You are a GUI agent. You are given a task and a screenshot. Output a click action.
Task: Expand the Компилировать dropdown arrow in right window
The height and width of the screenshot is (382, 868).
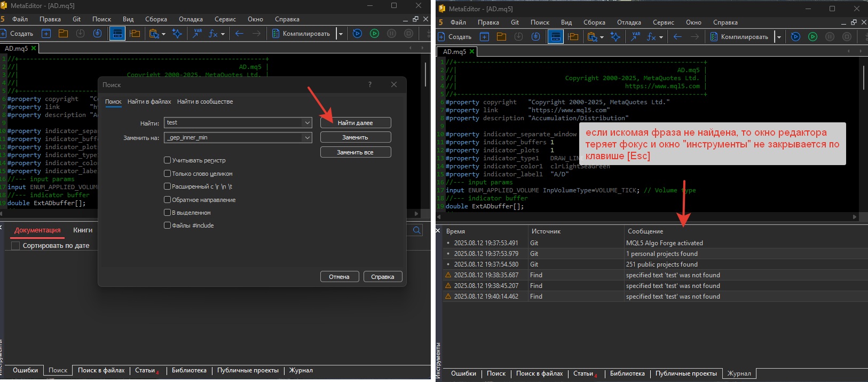[x=779, y=37]
